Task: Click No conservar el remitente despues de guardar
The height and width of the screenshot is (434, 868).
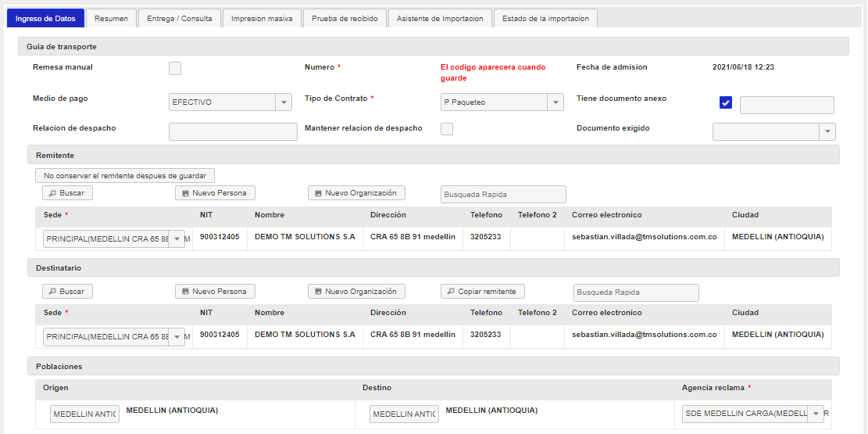Action: [125, 176]
